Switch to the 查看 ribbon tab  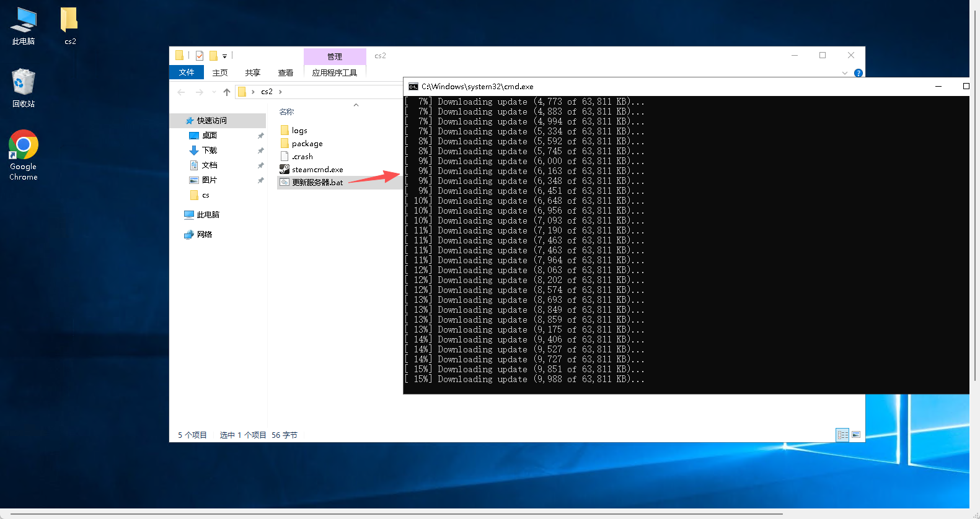click(x=286, y=73)
